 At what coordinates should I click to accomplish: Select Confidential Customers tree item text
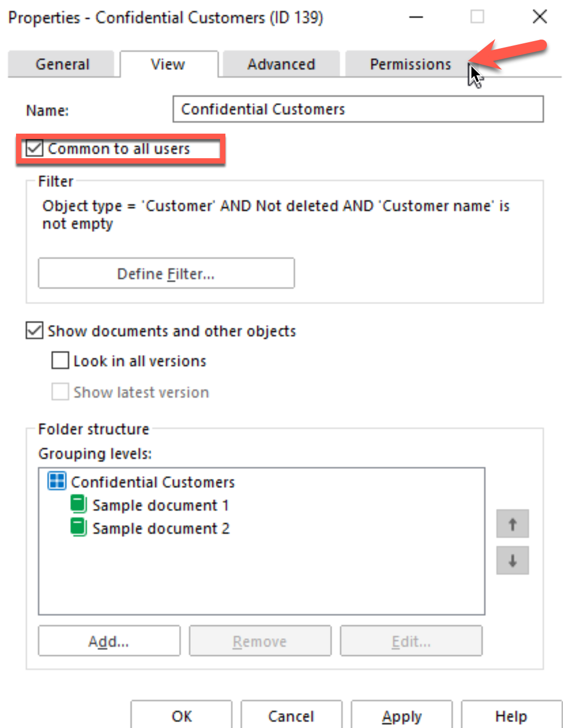coord(153,482)
